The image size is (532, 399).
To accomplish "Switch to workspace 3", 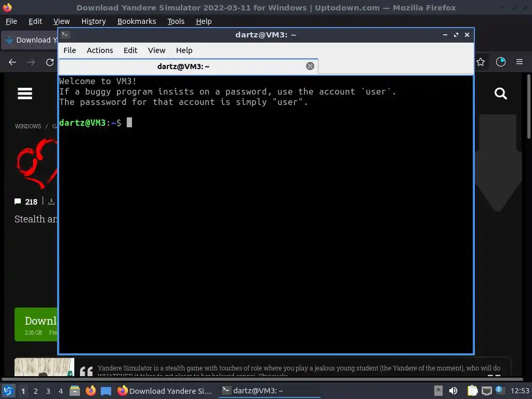I will pos(48,391).
